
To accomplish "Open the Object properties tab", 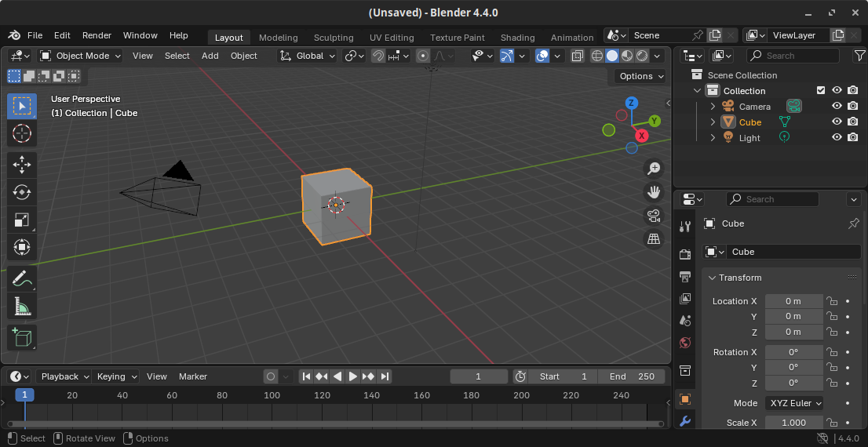I will tap(685, 399).
